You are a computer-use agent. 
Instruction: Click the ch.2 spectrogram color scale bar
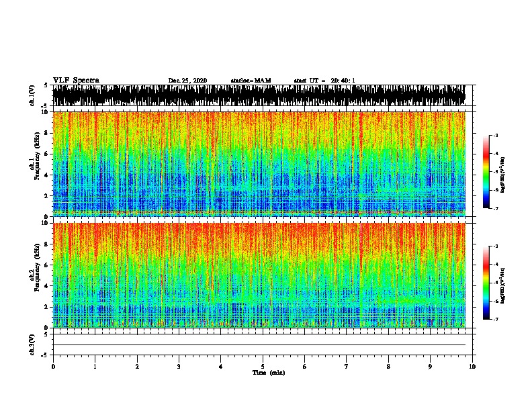[x=486, y=283]
